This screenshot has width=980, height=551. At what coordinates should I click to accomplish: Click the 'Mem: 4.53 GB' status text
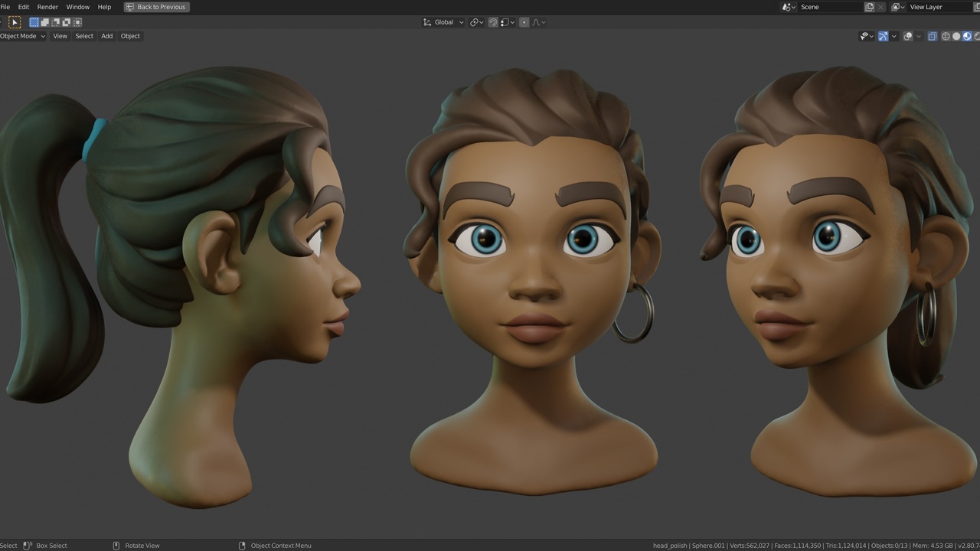(x=933, y=546)
